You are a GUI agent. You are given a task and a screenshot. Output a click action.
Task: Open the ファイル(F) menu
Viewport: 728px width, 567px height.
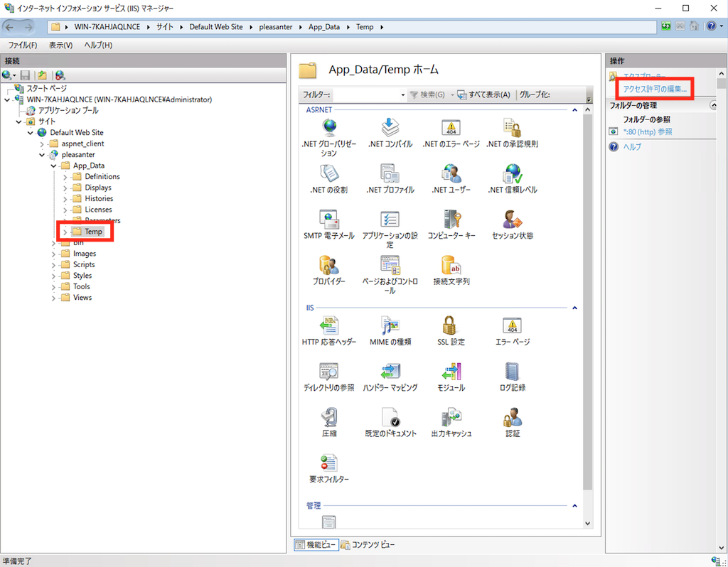click(23, 45)
